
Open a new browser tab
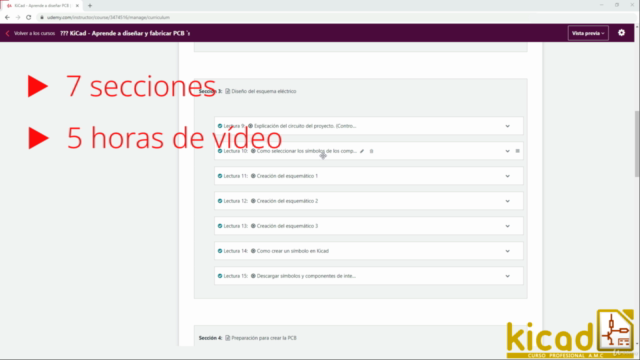pos(90,6)
